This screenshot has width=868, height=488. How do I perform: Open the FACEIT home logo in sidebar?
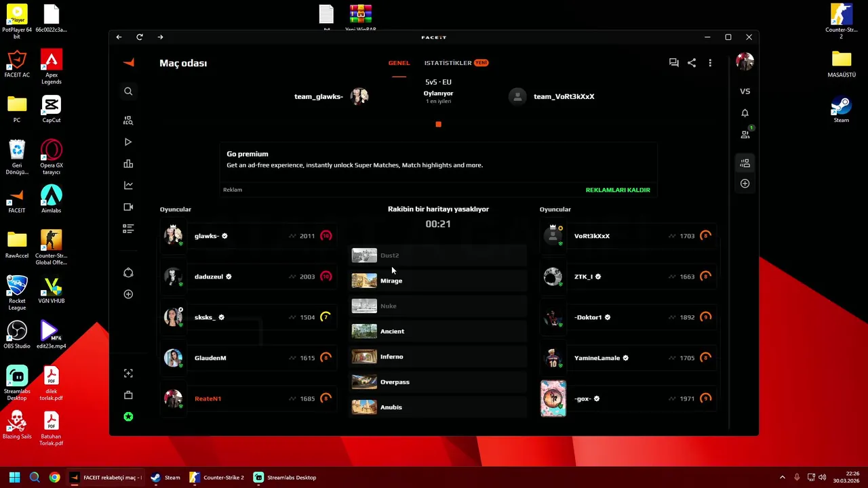click(128, 62)
